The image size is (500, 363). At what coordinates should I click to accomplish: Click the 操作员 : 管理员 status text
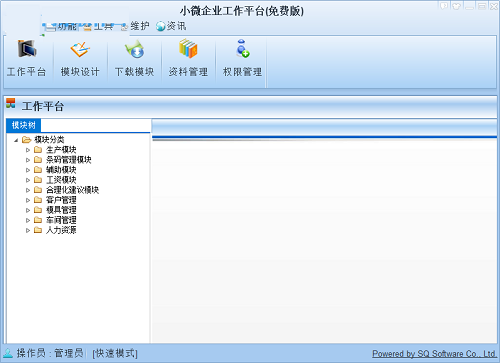(x=50, y=353)
